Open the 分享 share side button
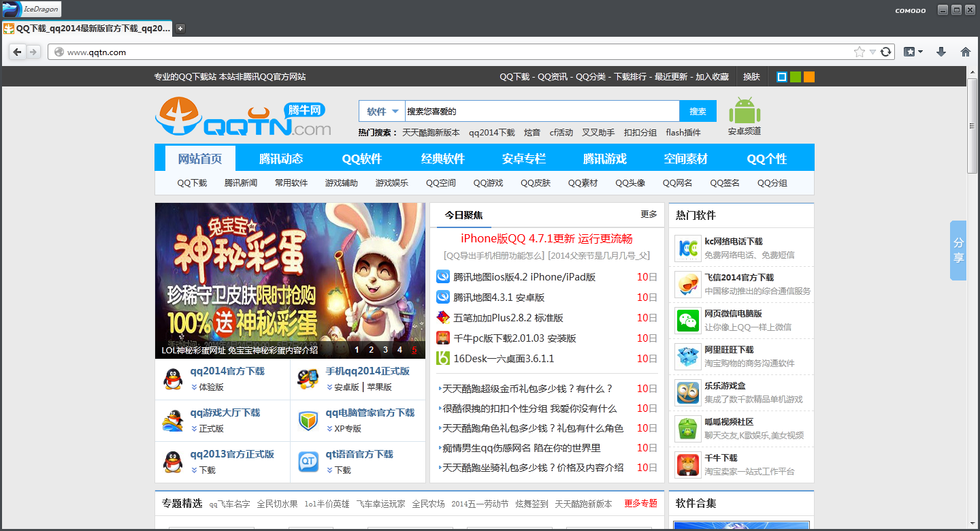This screenshot has width=980, height=531. [x=958, y=251]
